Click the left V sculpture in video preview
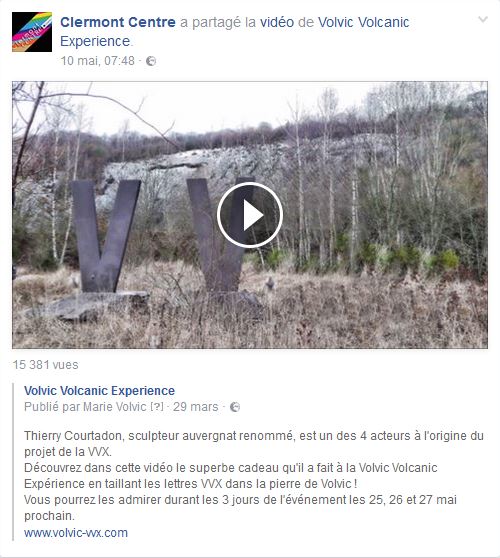Screen dimensions: 500x558 tap(106, 236)
